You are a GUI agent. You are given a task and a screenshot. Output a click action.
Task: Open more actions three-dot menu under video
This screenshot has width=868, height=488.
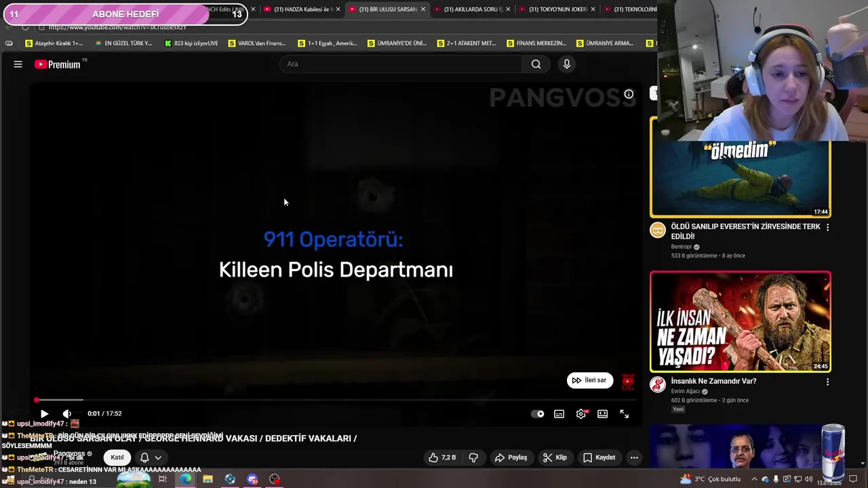click(x=634, y=457)
